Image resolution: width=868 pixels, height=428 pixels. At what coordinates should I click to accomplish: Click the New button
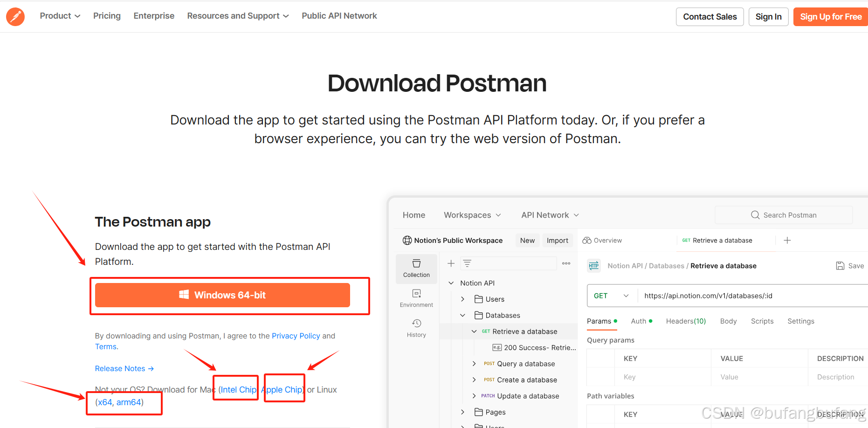point(527,240)
